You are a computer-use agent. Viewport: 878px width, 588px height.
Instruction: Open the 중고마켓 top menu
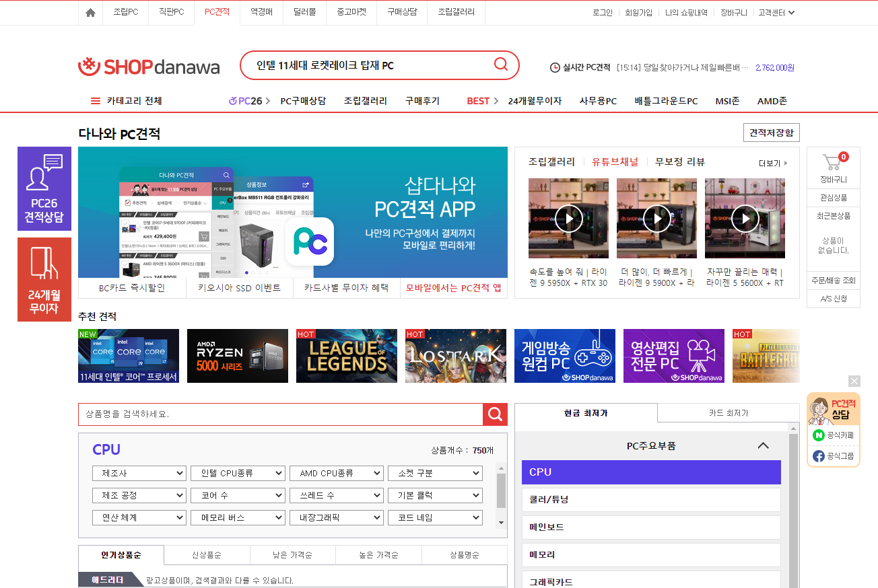tap(351, 12)
